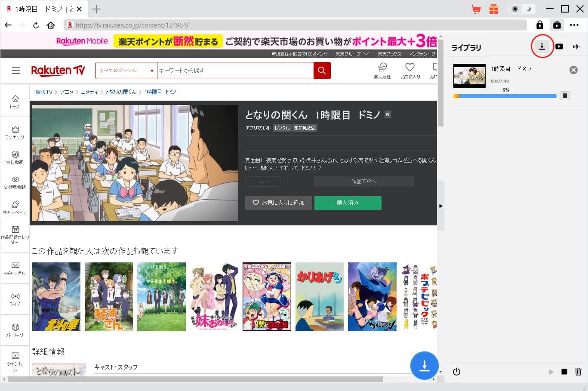Click the コメディ breadcrumb link

click(89, 92)
